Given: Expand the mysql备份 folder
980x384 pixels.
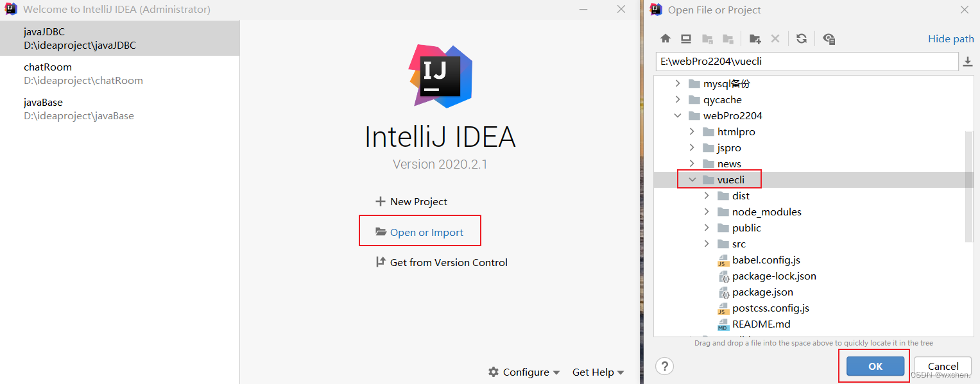Looking at the screenshot, I should [678, 83].
